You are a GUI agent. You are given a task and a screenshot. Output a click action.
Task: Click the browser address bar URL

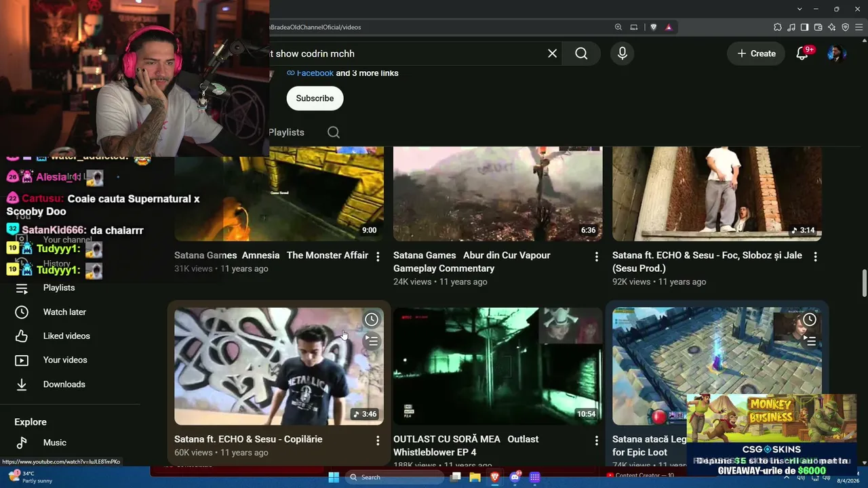(315, 27)
